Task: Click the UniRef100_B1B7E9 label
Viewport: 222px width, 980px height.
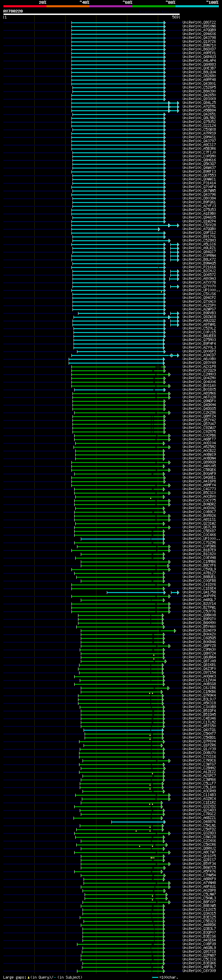Action: (x=199, y=550)
